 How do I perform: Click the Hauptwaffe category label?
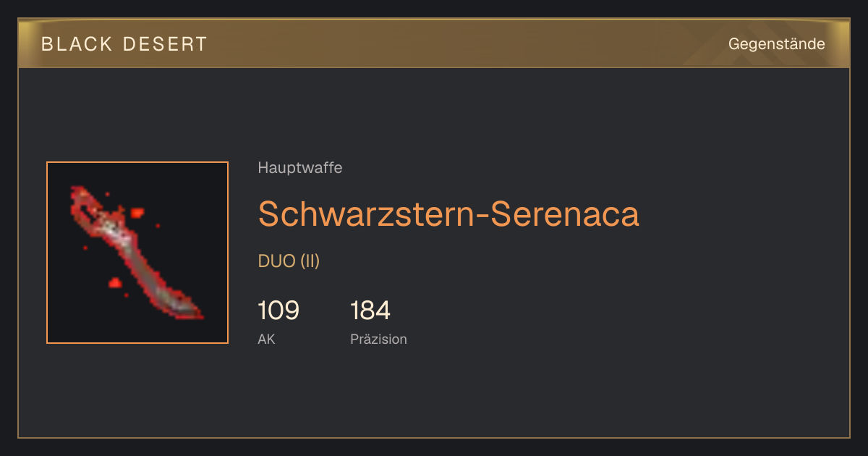(x=300, y=168)
